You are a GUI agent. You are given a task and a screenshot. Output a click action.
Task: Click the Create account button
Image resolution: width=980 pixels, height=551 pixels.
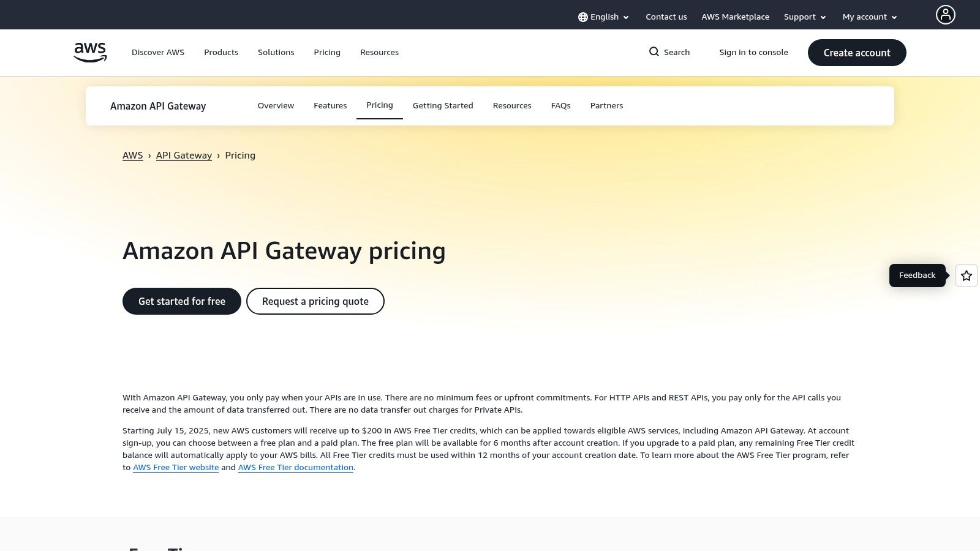pyautogui.click(x=857, y=53)
